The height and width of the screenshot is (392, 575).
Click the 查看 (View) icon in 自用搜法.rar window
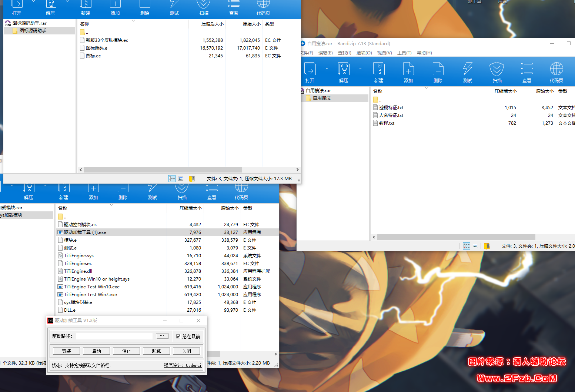[526, 72]
